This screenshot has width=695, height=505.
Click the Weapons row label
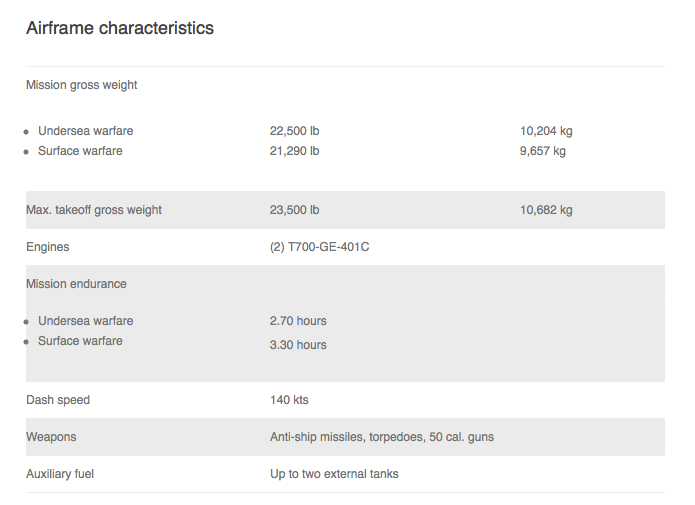pyautogui.click(x=51, y=437)
